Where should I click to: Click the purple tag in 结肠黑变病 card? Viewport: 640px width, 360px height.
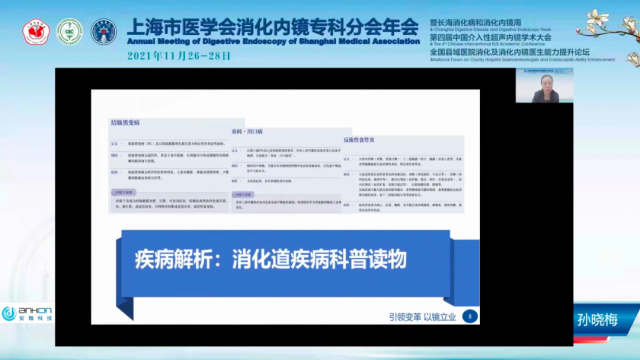[124, 192]
